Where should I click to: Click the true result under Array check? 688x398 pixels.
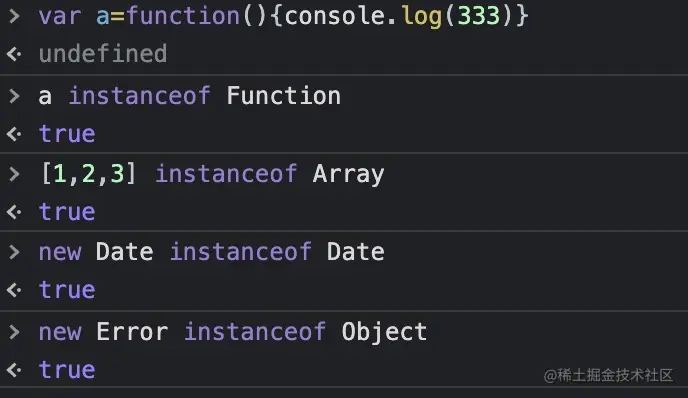(x=67, y=212)
